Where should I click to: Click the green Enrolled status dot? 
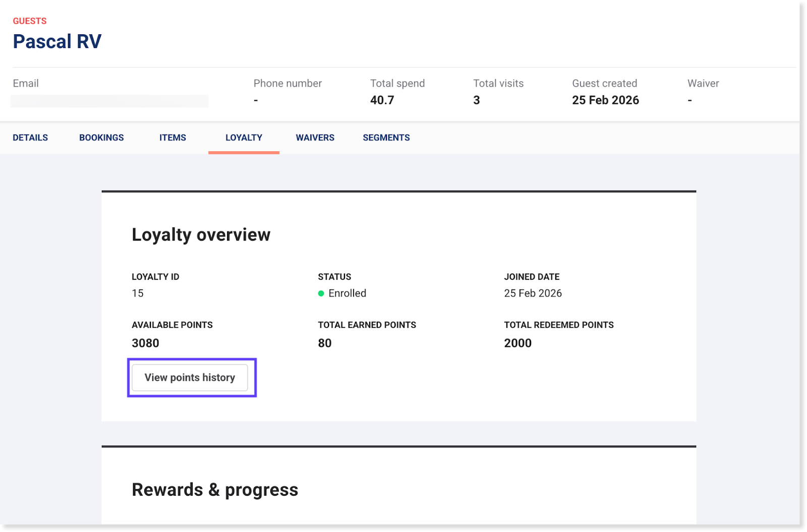tap(321, 293)
